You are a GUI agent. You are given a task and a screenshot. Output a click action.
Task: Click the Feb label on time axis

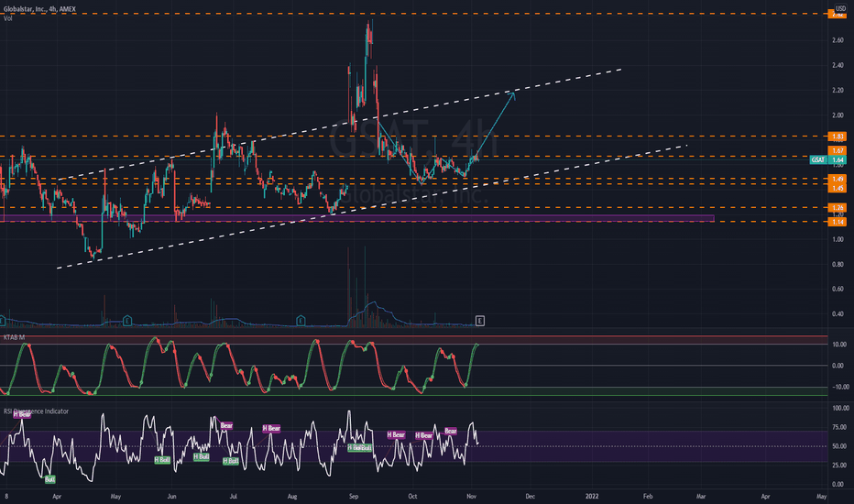point(648,497)
